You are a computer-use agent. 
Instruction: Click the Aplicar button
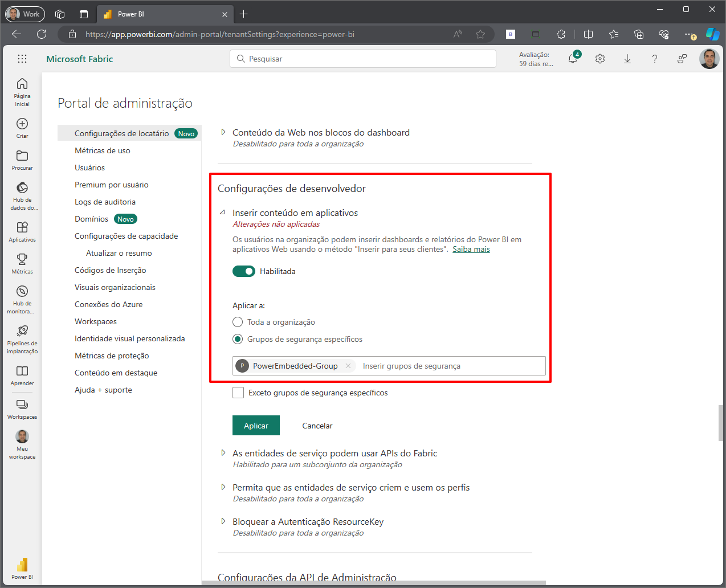click(256, 426)
